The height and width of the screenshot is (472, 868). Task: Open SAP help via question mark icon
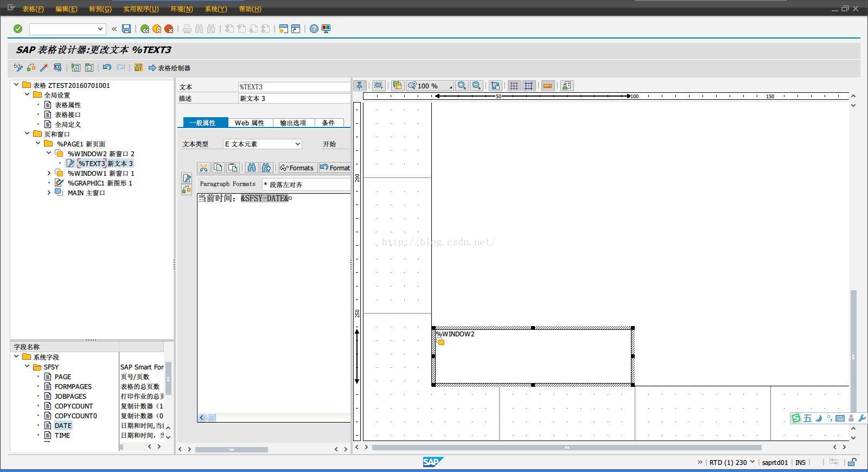314,29
